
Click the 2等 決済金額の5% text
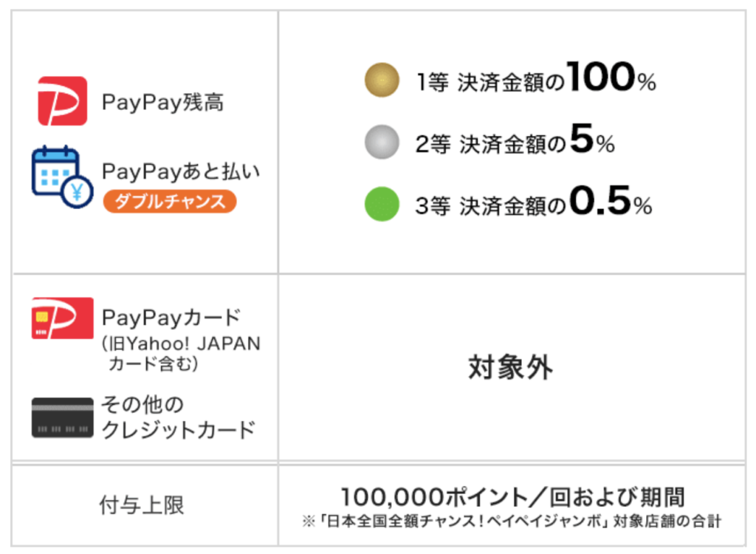[515, 140]
